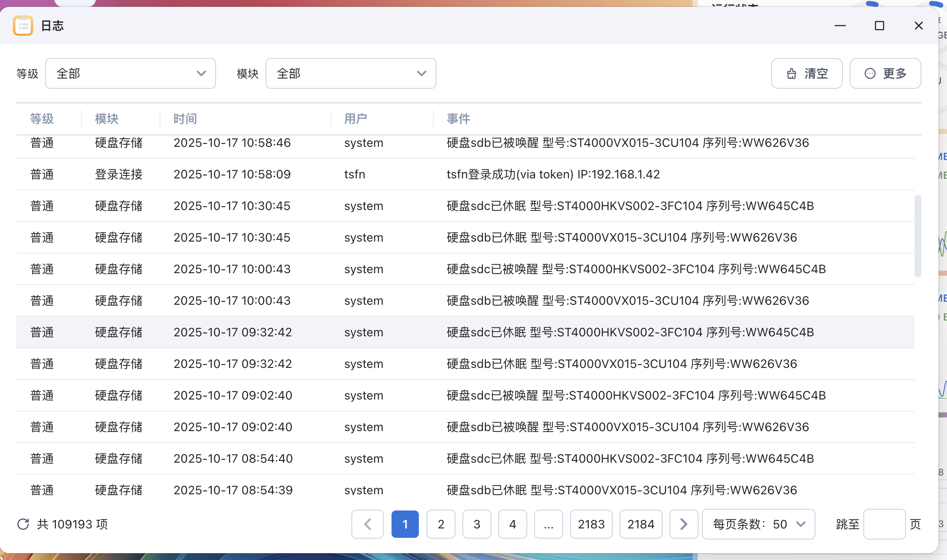
Task: Expand the 等级 level filter dropdown
Action: (130, 73)
